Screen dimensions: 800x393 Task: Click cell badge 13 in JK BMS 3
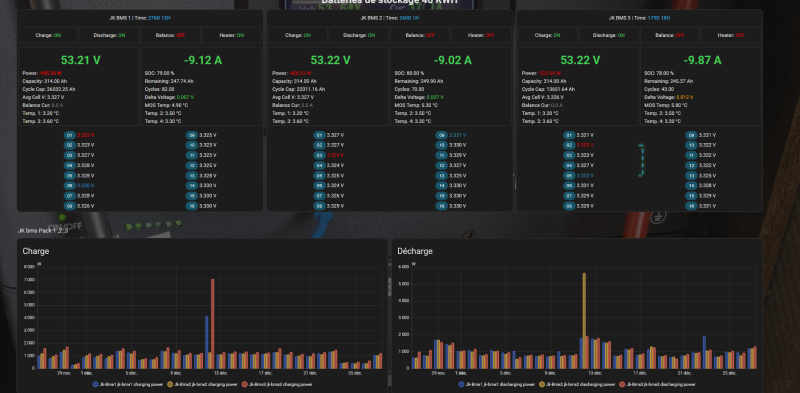(691, 176)
